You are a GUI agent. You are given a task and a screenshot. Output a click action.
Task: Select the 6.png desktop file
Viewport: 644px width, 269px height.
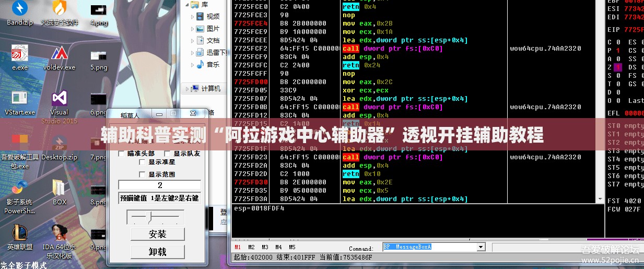(99, 103)
